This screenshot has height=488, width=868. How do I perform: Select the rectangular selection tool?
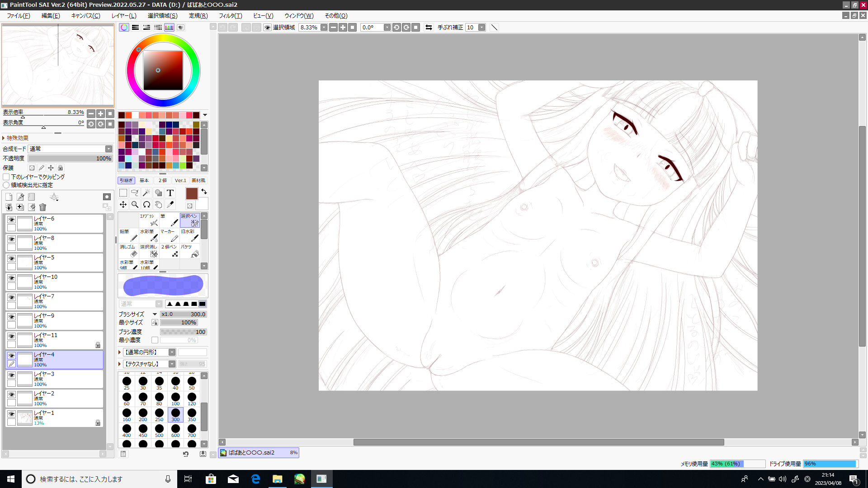pyautogui.click(x=123, y=193)
